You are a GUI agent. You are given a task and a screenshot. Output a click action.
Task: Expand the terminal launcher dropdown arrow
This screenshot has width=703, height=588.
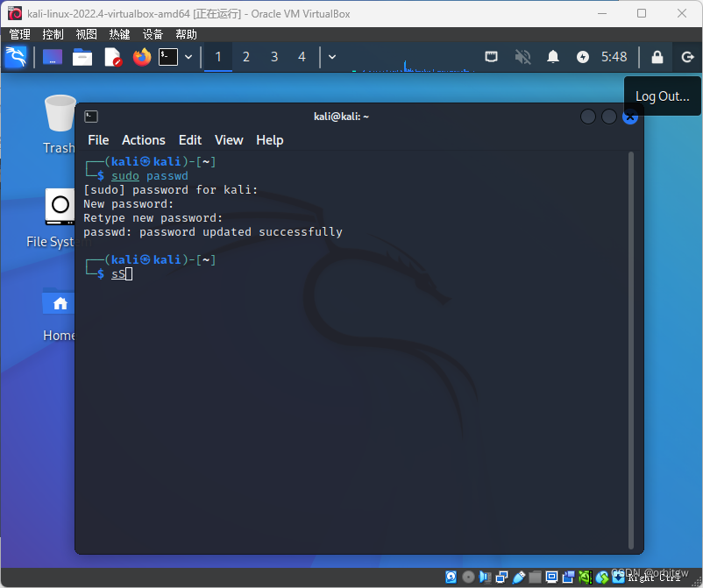tap(188, 57)
